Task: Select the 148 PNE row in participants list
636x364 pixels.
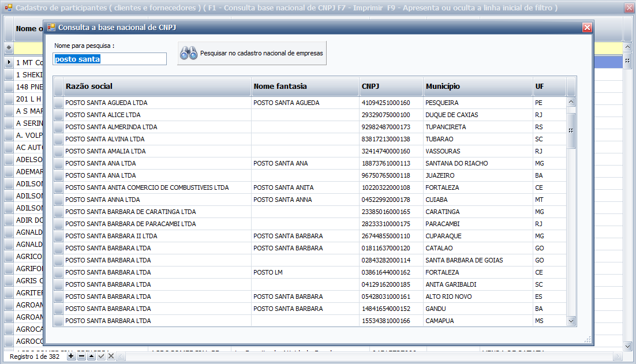Action: click(29, 87)
